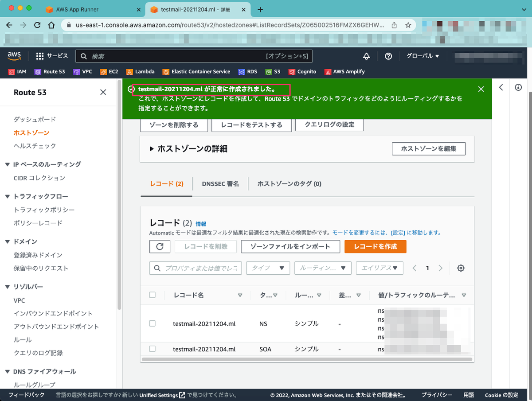Viewport: 532px width, 401px height.
Task: Open S3 bookmark shortcut
Action: point(273,71)
